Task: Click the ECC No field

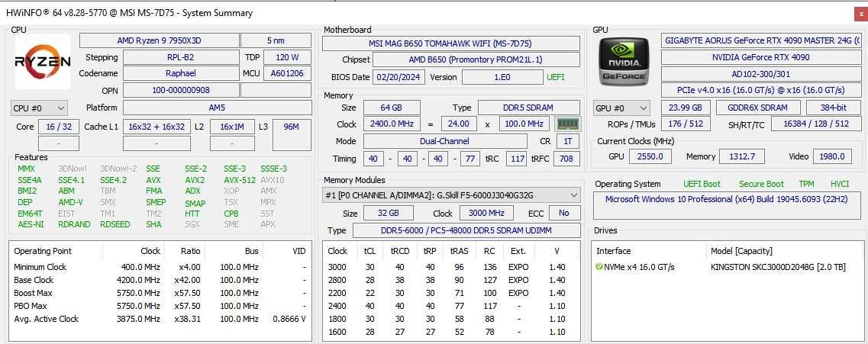Action: [563, 213]
